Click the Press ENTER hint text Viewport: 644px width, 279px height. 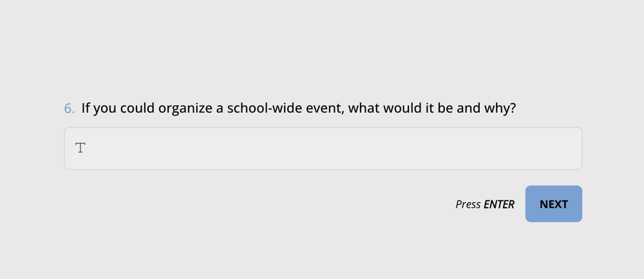[484, 204]
